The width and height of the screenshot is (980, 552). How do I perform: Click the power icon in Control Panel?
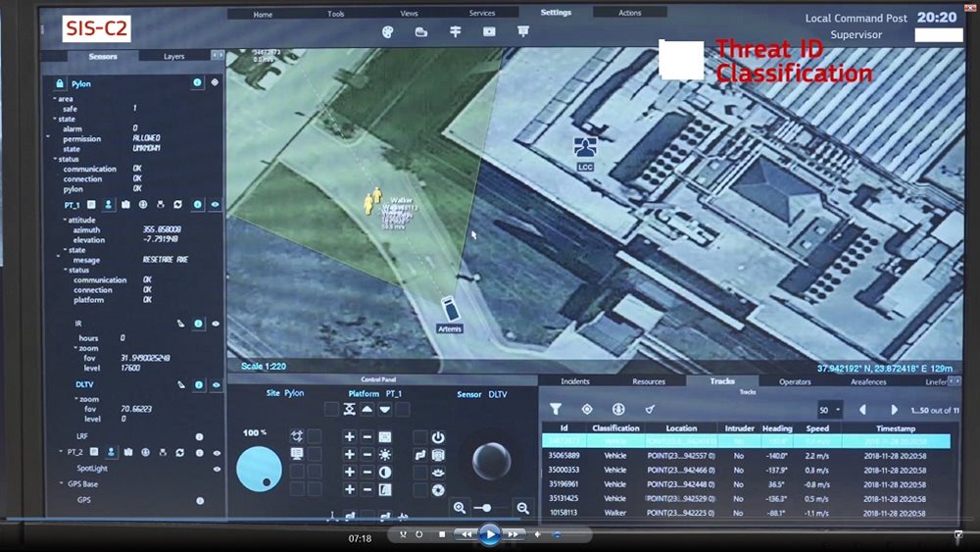pyautogui.click(x=438, y=437)
